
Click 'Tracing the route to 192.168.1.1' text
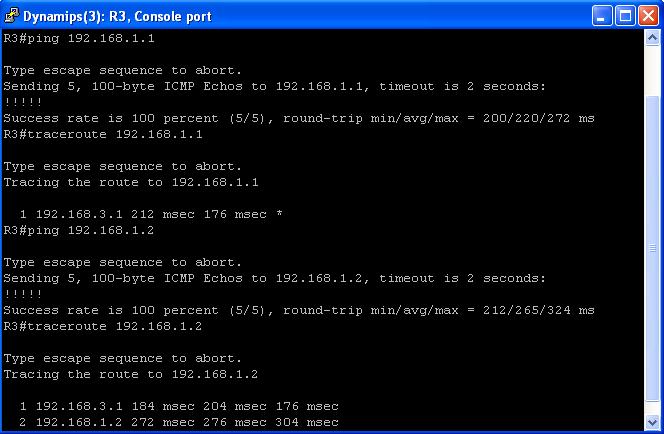pos(131,182)
